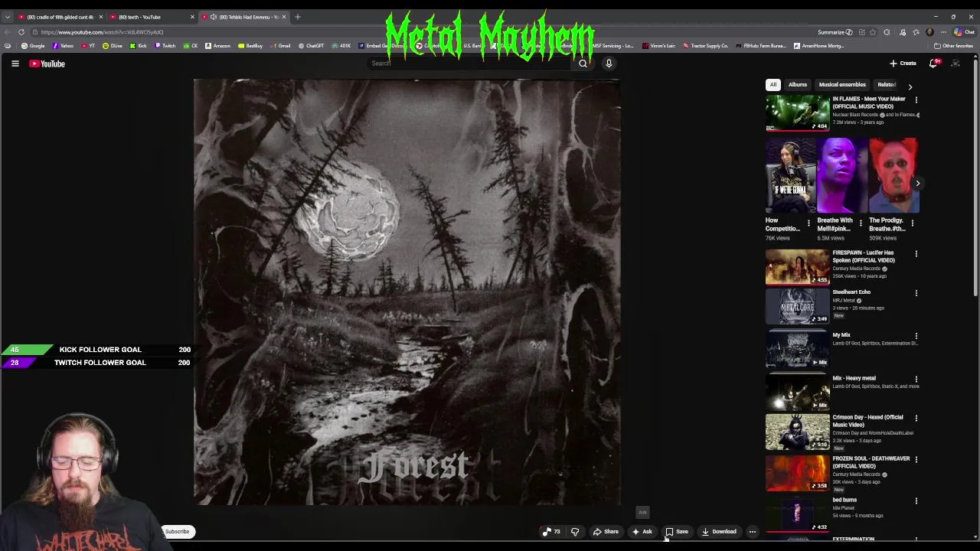
Task: Click the Share button
Action: coord(605,532)
